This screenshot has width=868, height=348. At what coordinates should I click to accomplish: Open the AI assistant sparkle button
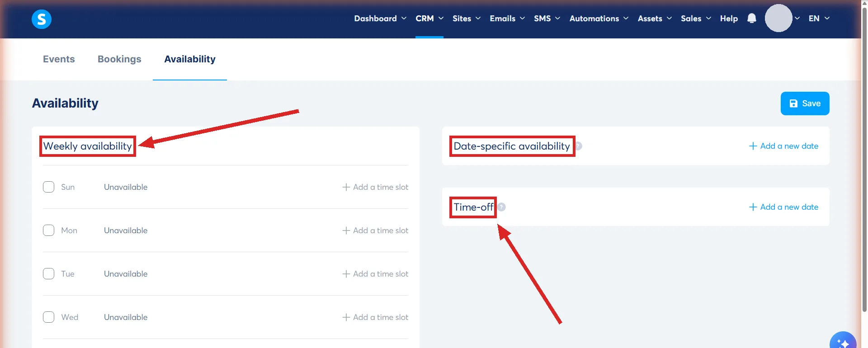pyautogui.click(x=843, y=342)
